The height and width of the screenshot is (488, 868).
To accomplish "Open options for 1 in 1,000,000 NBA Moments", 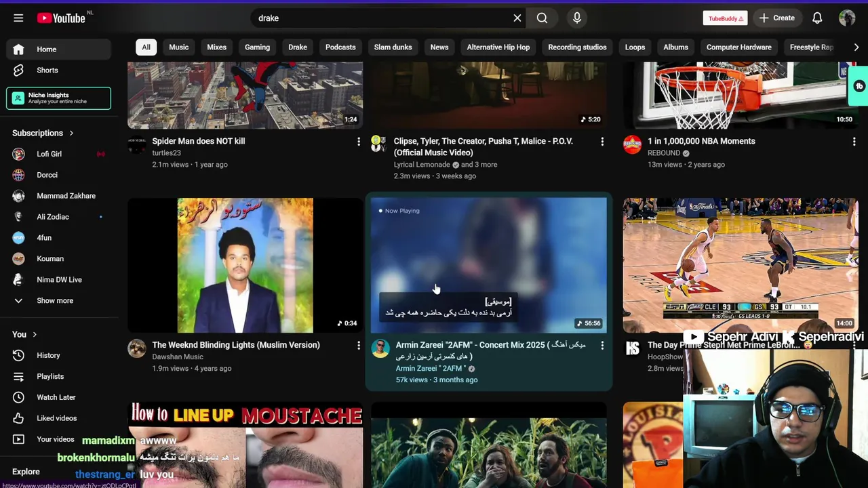I will tap(854, 141).
